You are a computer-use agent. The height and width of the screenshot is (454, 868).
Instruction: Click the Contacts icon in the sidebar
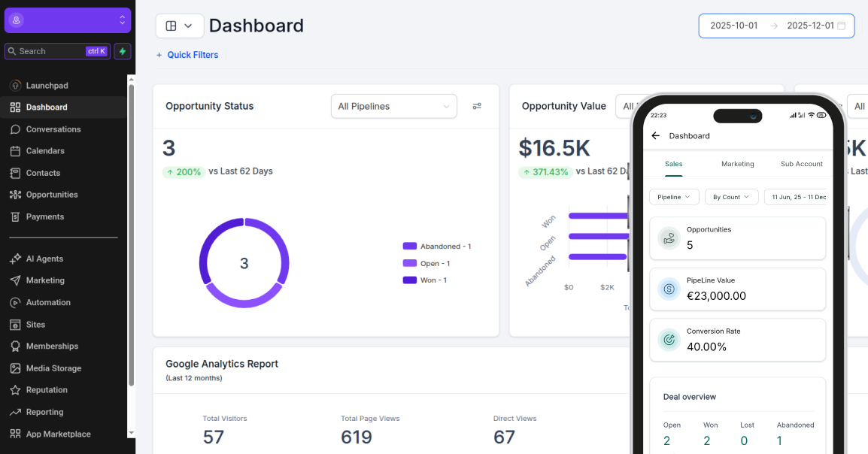pos(15,173)
